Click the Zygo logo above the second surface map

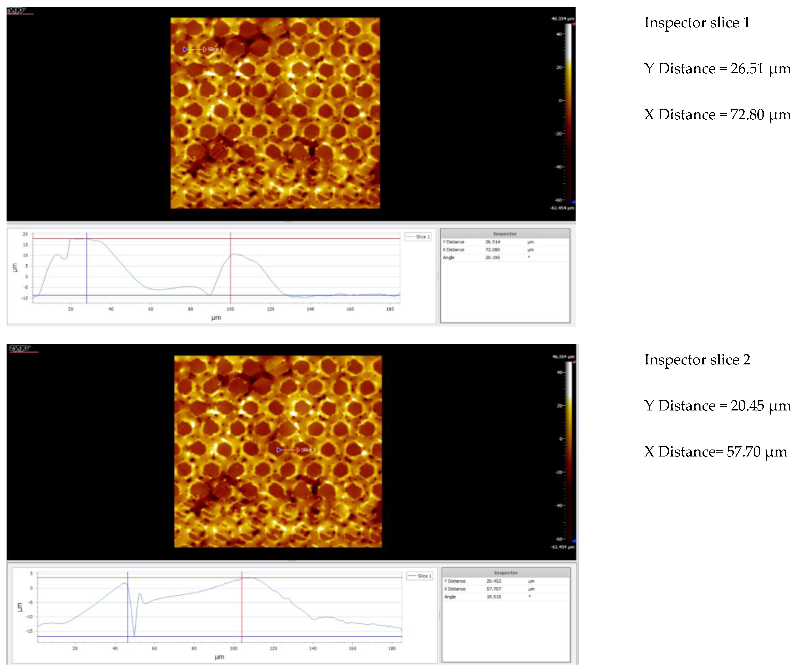(x=19, y=348)
